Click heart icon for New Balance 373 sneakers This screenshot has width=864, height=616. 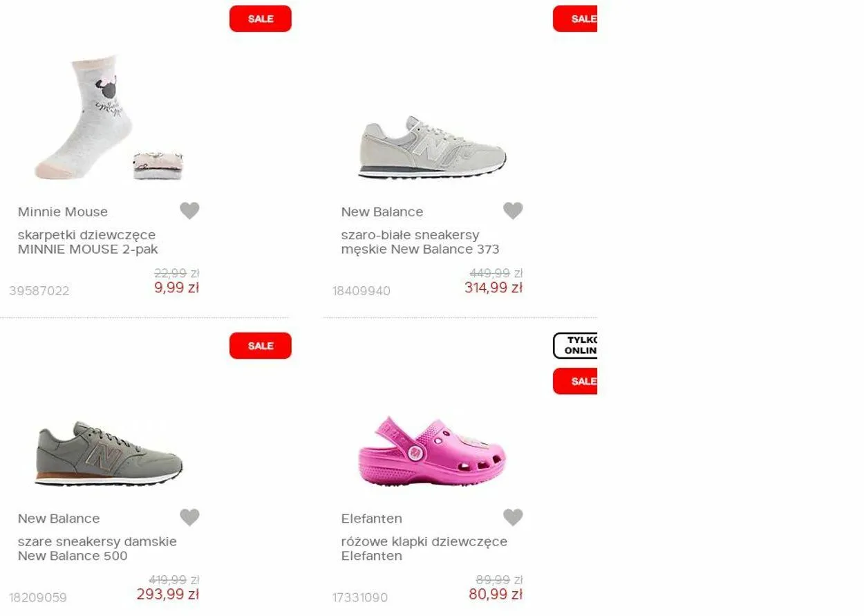(x=513, y=211)
